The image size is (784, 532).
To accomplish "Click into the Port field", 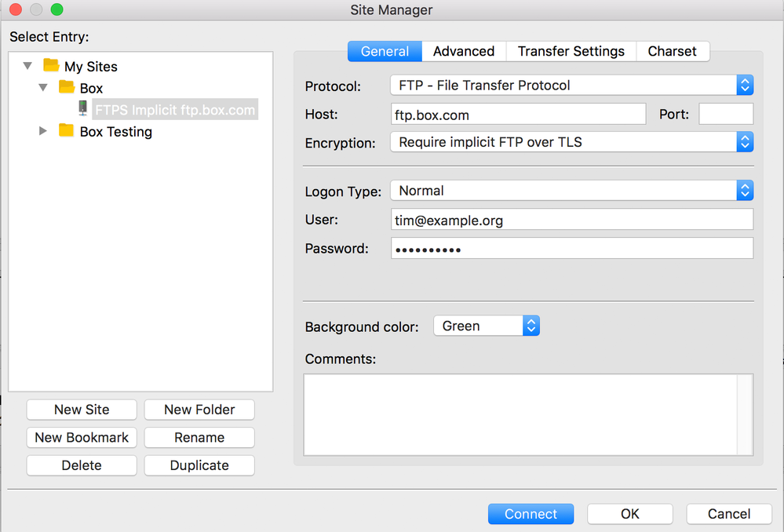I will 725,115.
